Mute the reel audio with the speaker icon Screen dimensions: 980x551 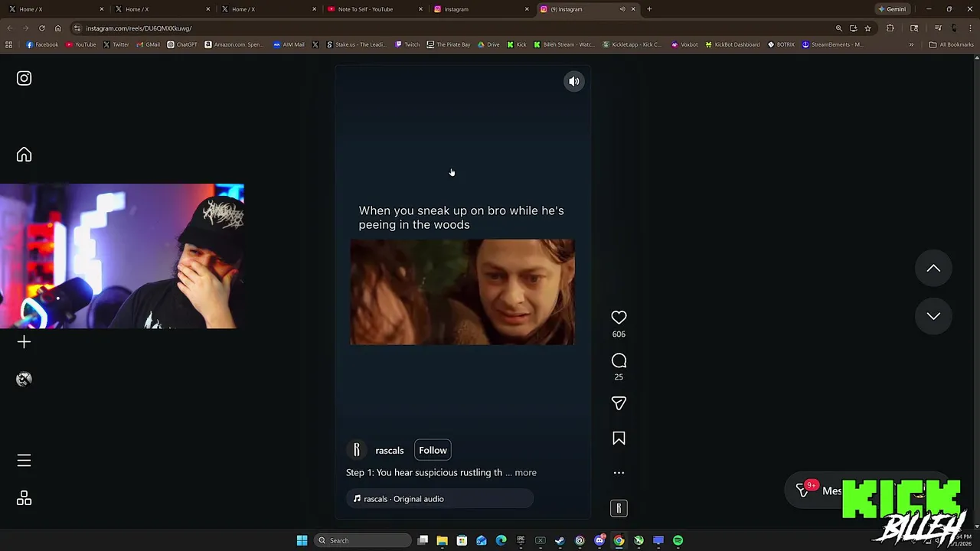click(573, 81)
